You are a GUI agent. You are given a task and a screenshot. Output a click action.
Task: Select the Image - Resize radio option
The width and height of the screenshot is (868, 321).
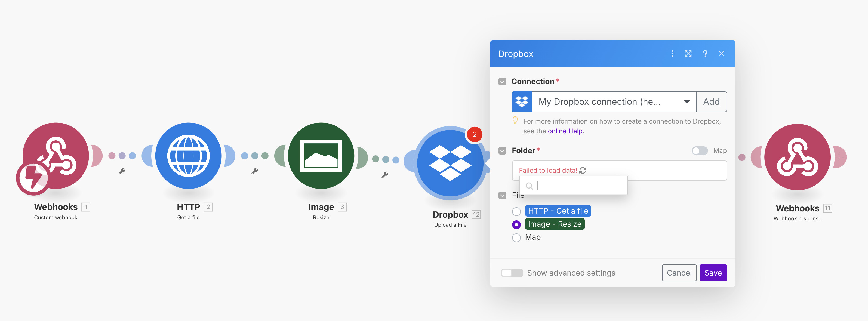(x=516, y=224)
